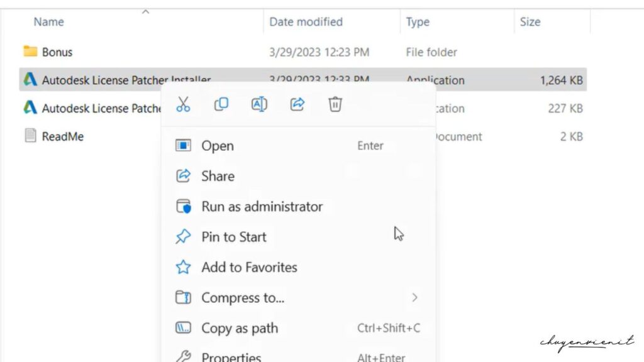Select Add to Favorites
Viewport: 644px width, 362px height.
tap(248, 267)
